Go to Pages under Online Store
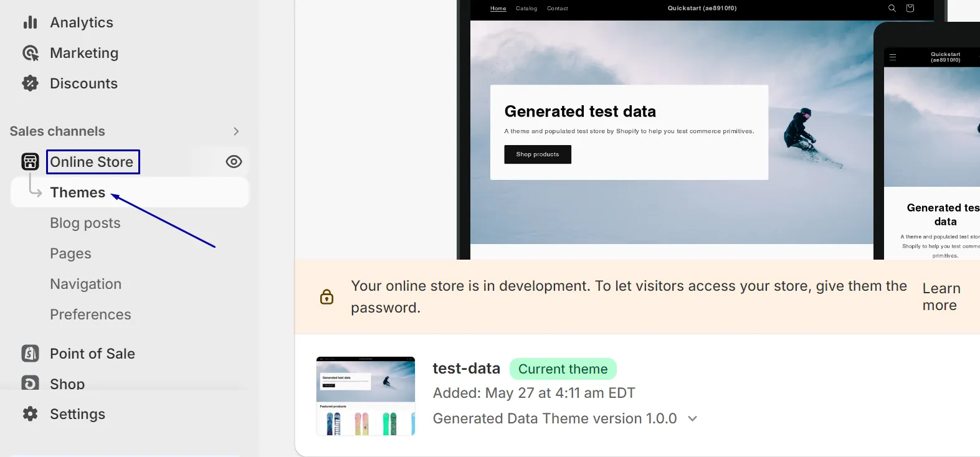This screenshot has height=457, width=980. pyautogui.click(x=70, y=253)
